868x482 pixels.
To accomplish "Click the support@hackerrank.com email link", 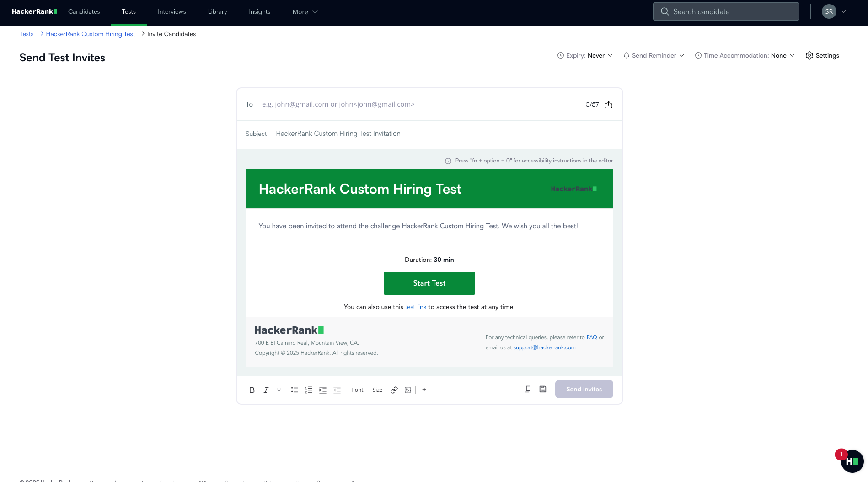I will coord(545,347).
